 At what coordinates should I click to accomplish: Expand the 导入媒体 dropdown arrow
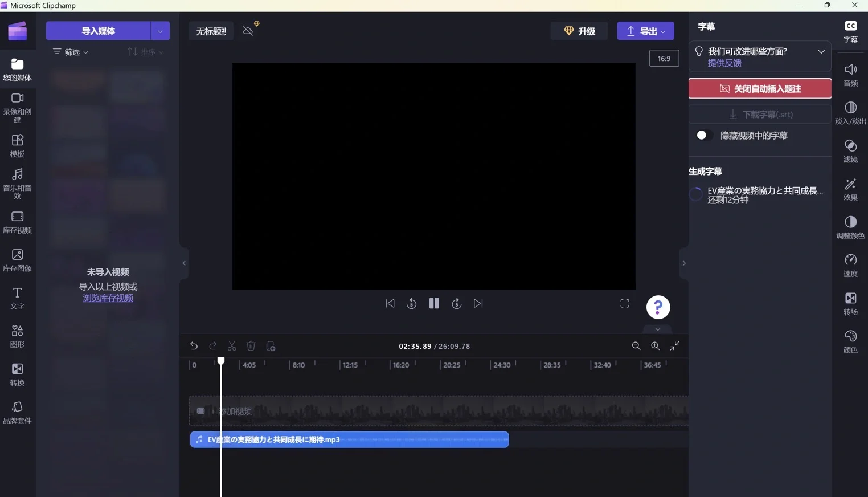(x=160, y=31)
